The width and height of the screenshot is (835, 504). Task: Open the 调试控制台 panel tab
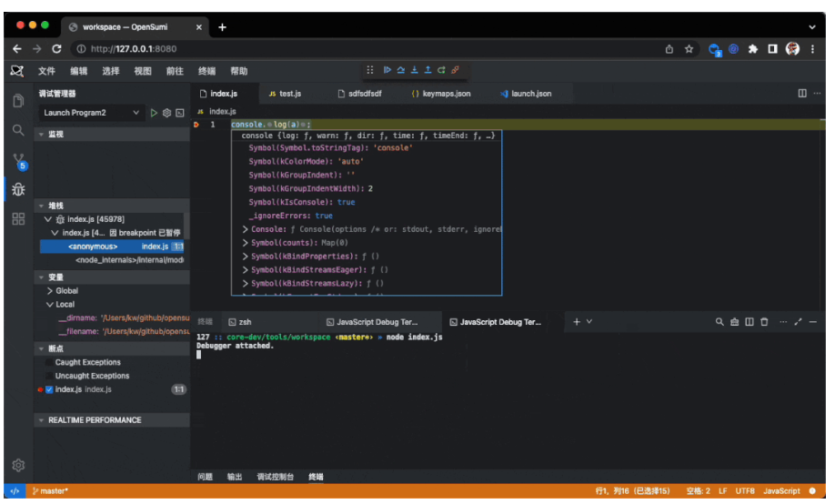click(276, 477)
